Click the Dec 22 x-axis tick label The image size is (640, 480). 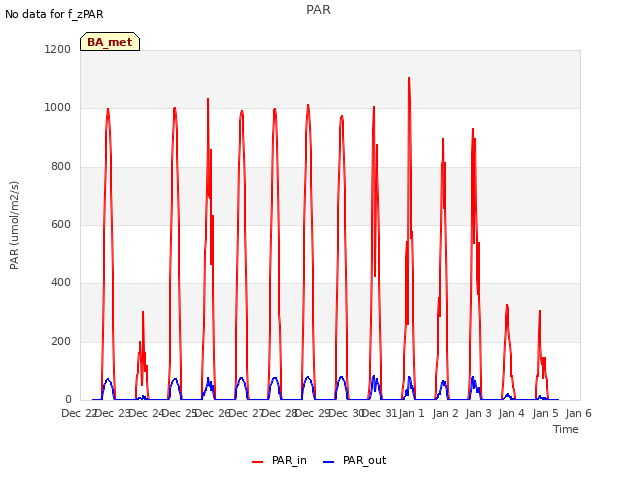(x=79, y=413)
